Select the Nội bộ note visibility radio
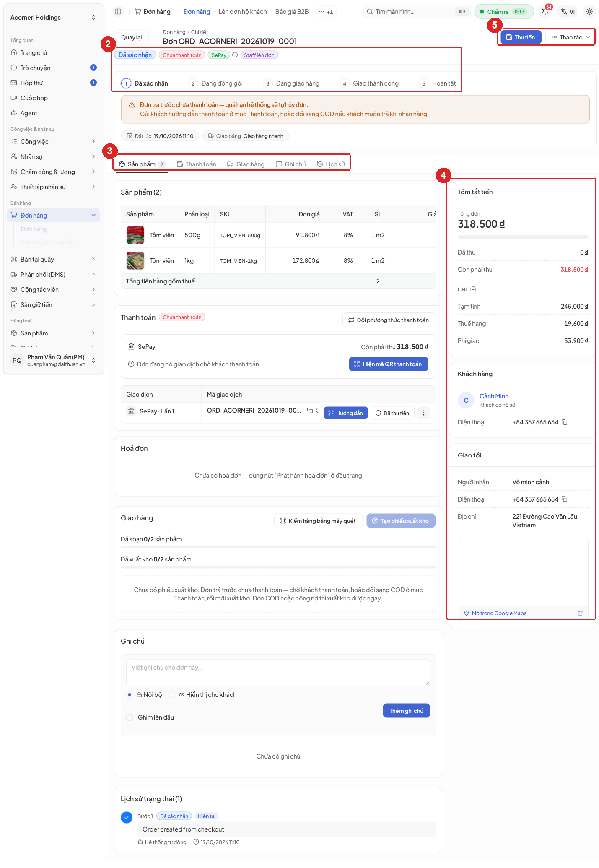Screen dimensions: 599x868 [x=130, y=695]
